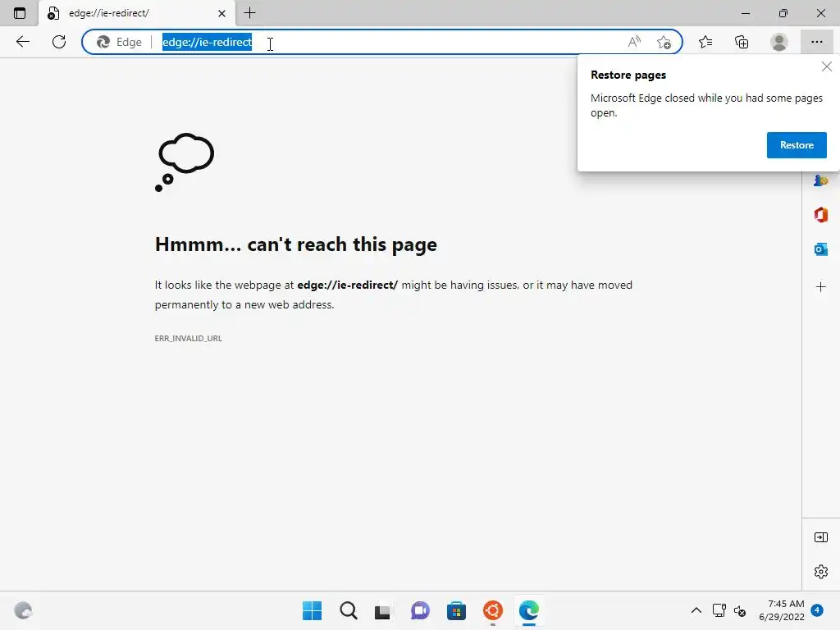
Task: Open the weather widget in taskbar
Action: (x=23, y=610)
